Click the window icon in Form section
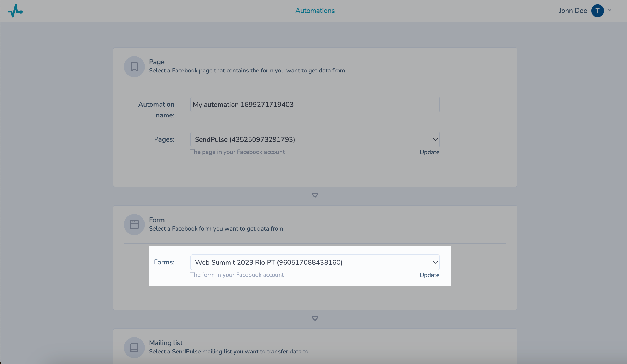 click(134, 225)
